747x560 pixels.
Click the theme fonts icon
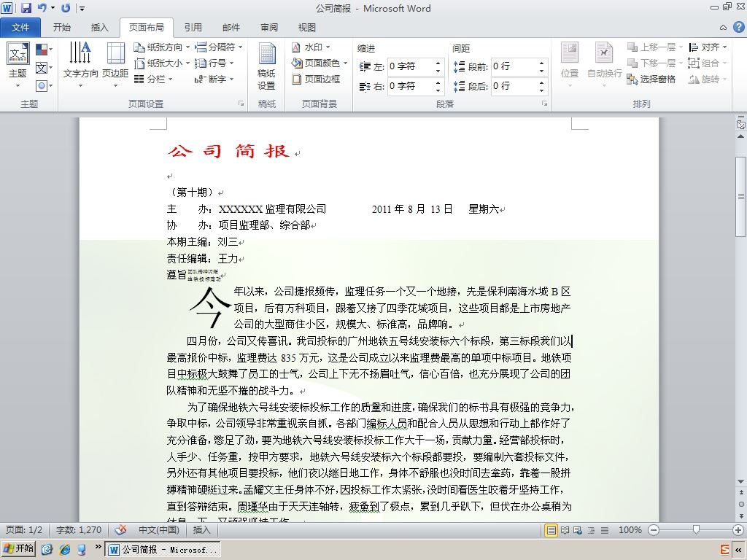pos(42,68)
